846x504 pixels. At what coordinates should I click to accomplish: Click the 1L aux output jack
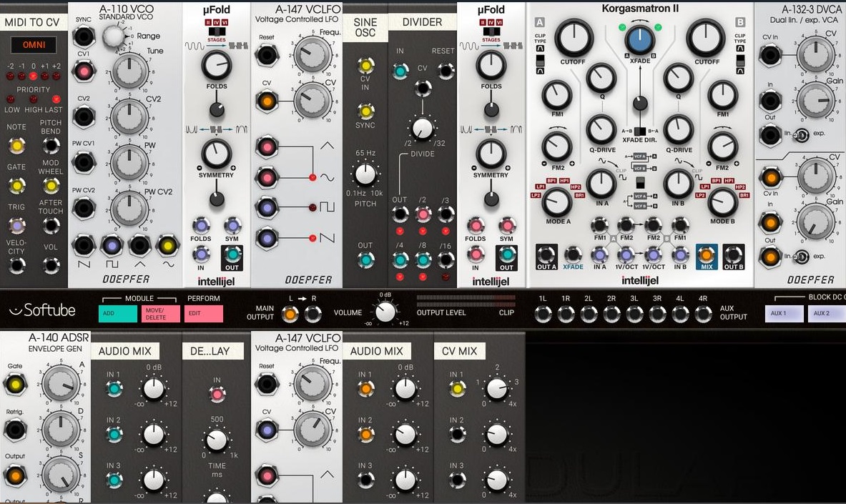click(543, 313)
